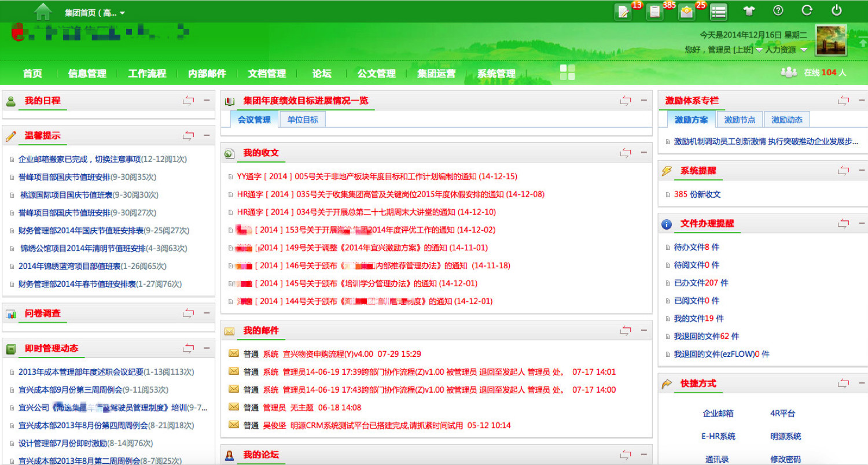
Task: Click the question mark help icon
Action: pos(778,10)
